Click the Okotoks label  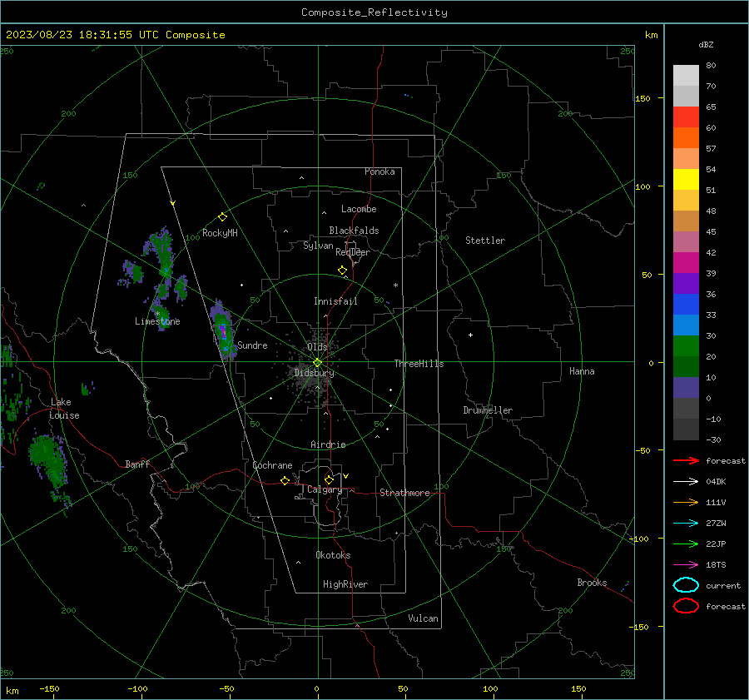333,555
